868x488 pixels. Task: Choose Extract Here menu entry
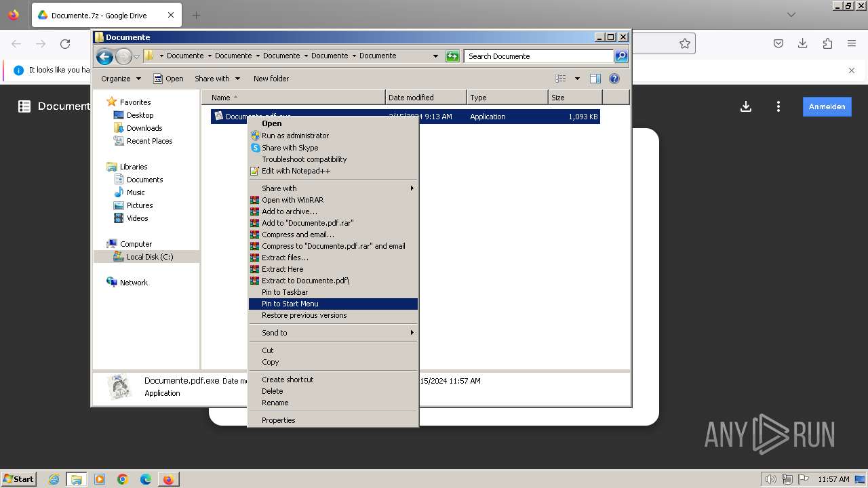coord(333,269)
